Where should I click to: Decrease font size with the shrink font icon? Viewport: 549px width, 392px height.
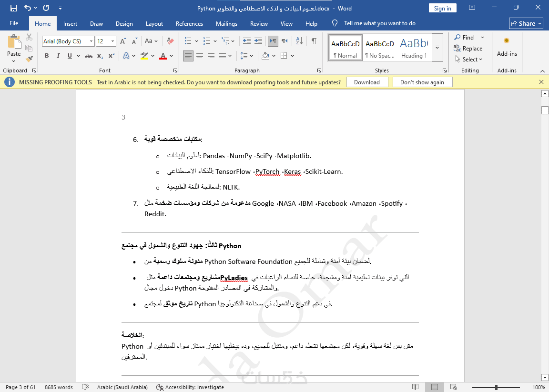pos(134,41)
